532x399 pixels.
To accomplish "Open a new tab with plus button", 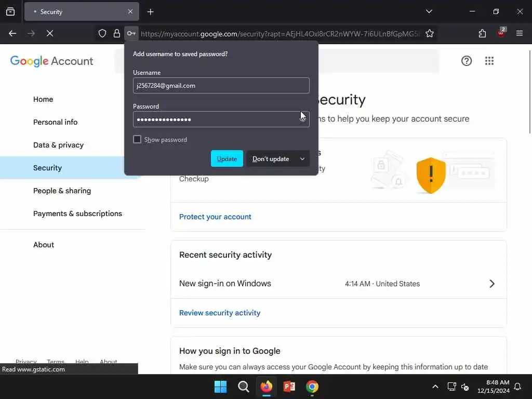I will [x=150, y=12].
